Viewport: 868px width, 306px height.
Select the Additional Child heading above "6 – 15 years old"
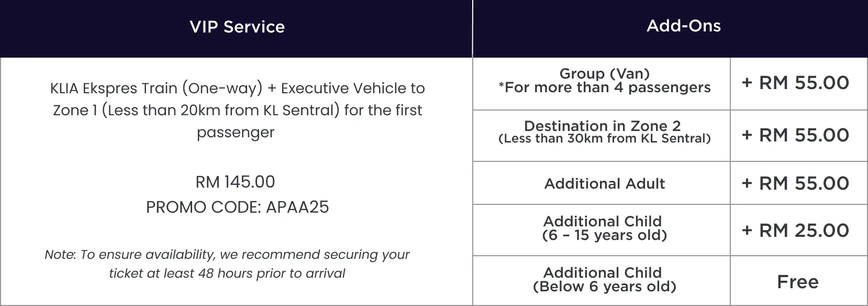tap(602, 221)
